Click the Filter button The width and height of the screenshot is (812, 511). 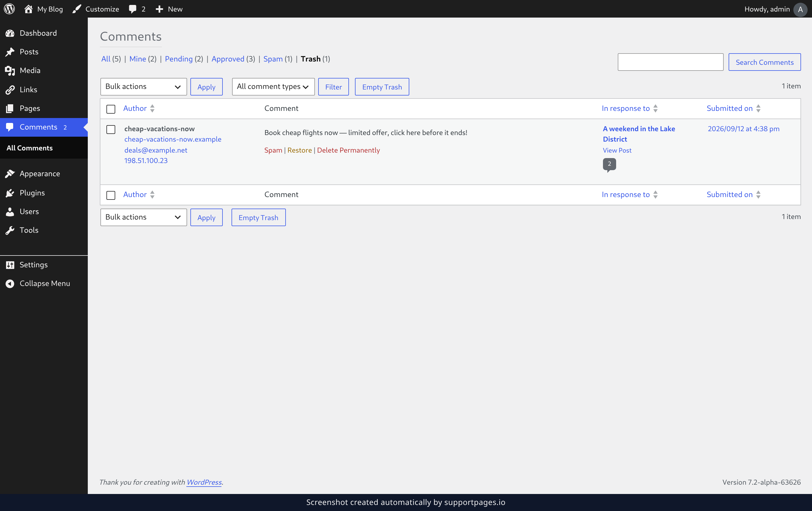(x=333, y=87)
